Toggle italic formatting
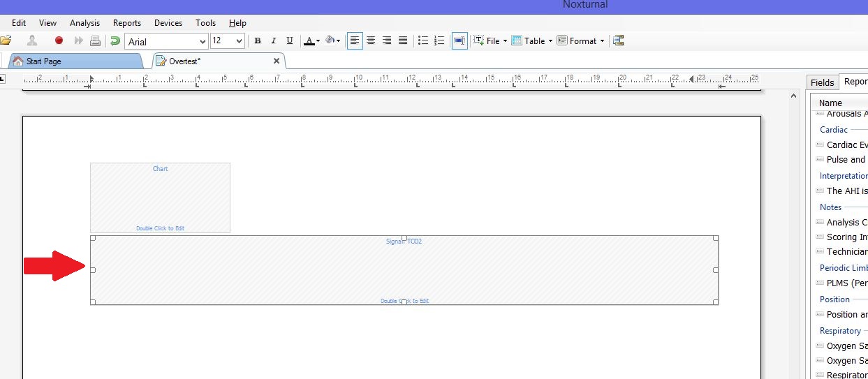 273,40
